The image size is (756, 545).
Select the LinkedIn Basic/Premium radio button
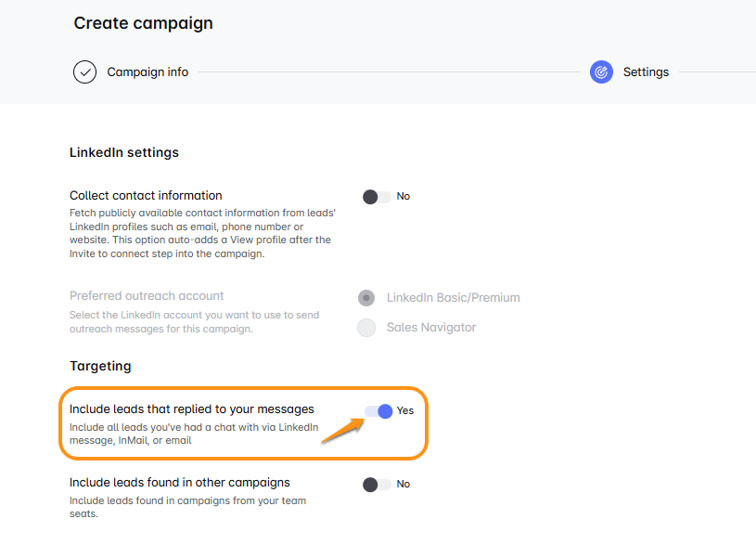click(366, 298)
